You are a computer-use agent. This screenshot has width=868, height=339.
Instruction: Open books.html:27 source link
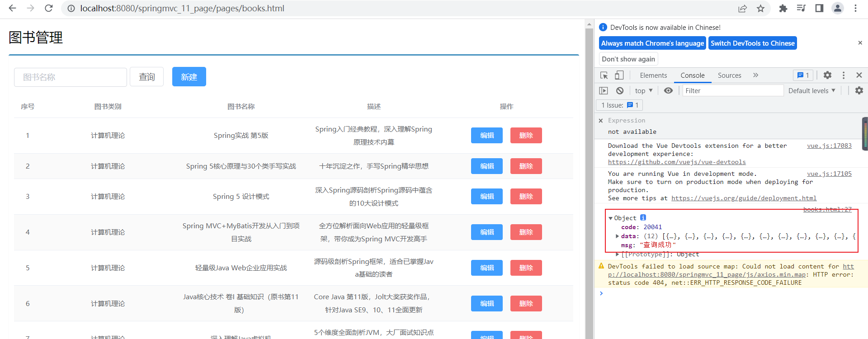click(x=827, y=210)
